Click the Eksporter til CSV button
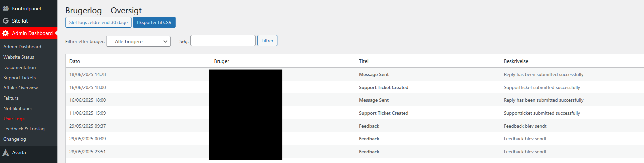 [x=154, y=22]
